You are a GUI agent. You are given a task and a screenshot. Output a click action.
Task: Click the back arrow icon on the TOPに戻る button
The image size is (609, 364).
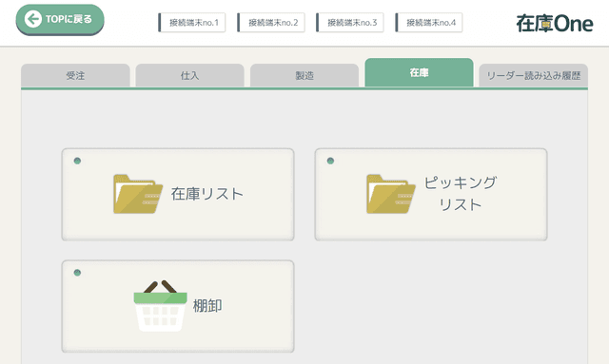pyautogui.click(x=33, y=19)
